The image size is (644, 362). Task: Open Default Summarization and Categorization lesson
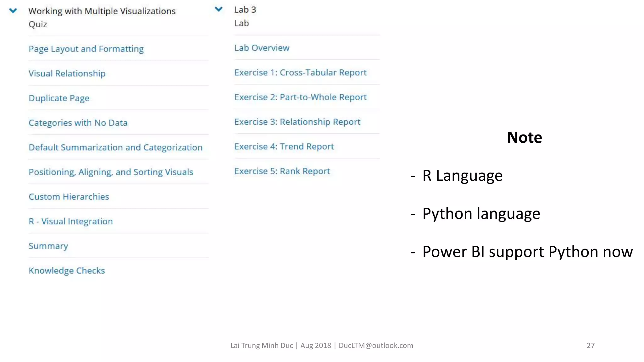[115, 147]
